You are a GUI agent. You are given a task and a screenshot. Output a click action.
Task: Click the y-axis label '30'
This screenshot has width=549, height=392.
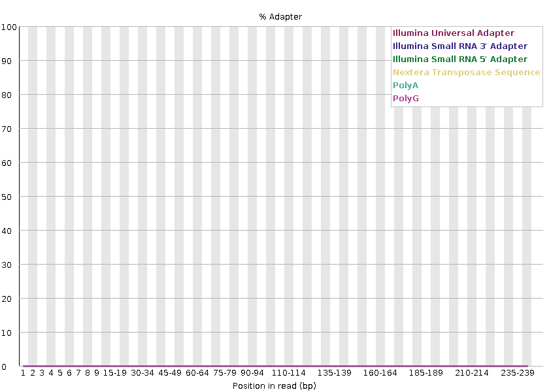(x=7, y=265)
